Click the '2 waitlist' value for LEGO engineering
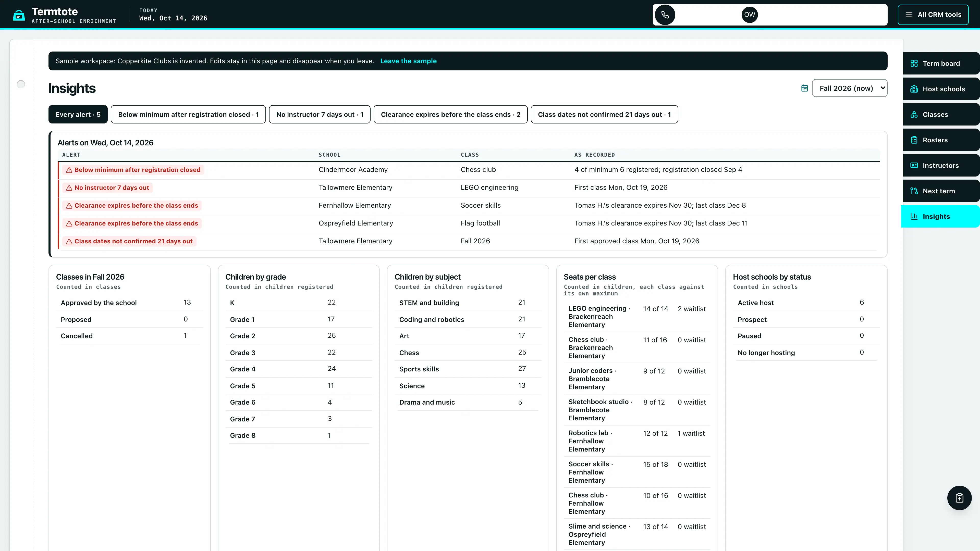 click(691, 309)
